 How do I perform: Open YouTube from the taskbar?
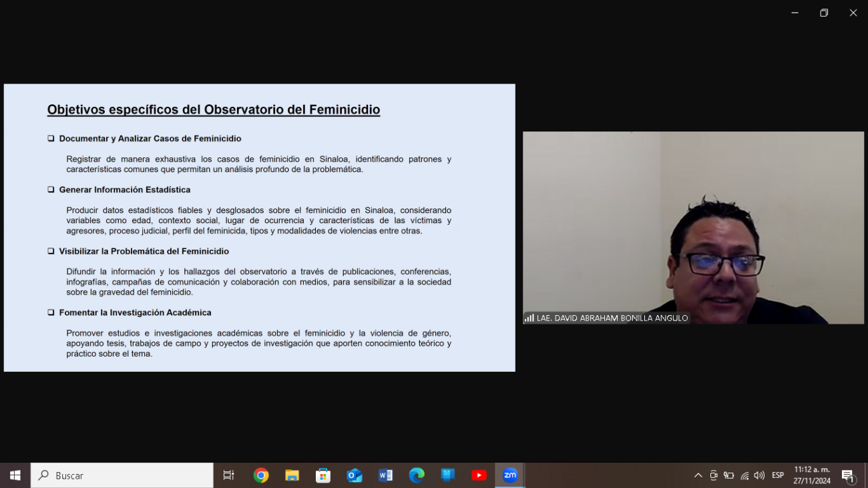(479, 475)
